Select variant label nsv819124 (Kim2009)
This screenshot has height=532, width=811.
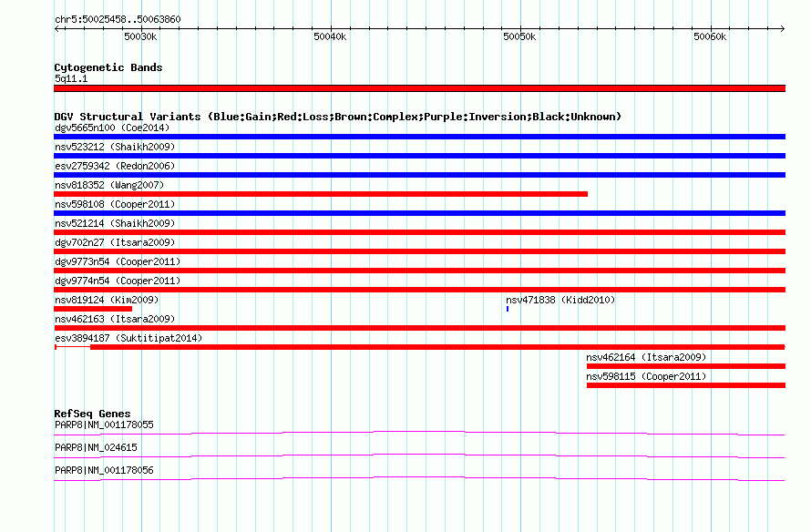(x=107, y=300)
